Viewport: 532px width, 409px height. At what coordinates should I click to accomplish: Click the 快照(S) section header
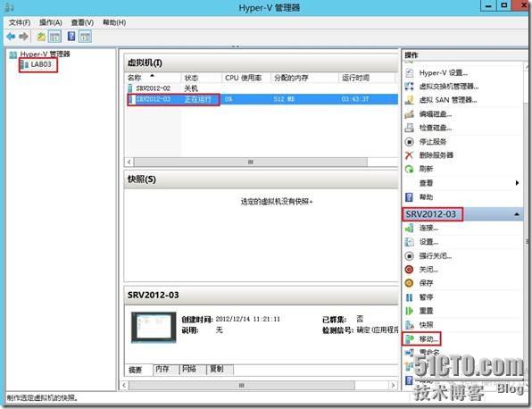click(262, 179)
